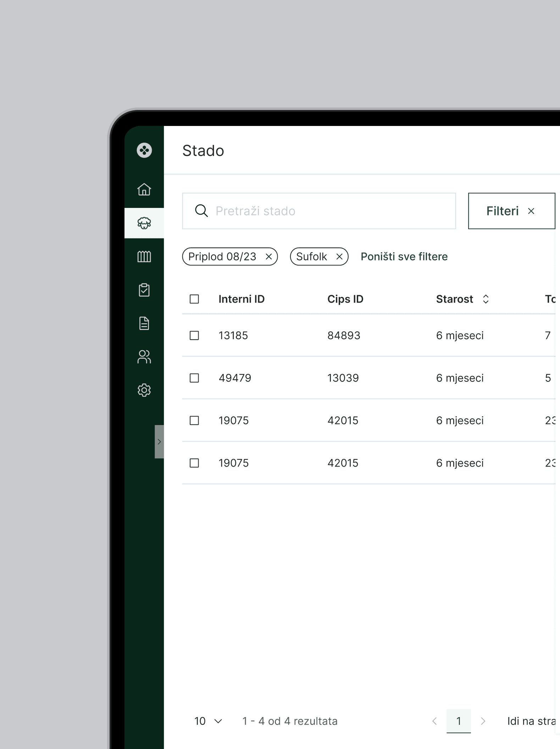Click the Priplod 08/23 chip label
This screenshot has height=749, width=560.
(222, 257)
